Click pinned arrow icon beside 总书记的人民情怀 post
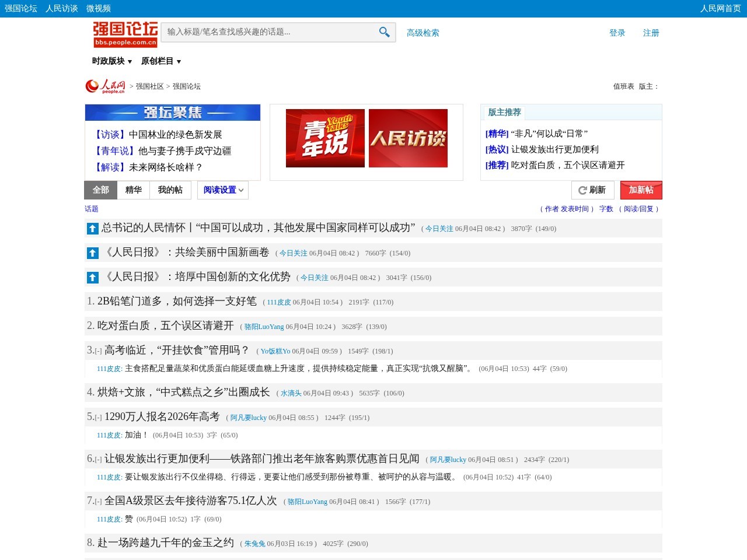Image resolution: width=747 pixels, height=560 pixels. tap(92, 229)
